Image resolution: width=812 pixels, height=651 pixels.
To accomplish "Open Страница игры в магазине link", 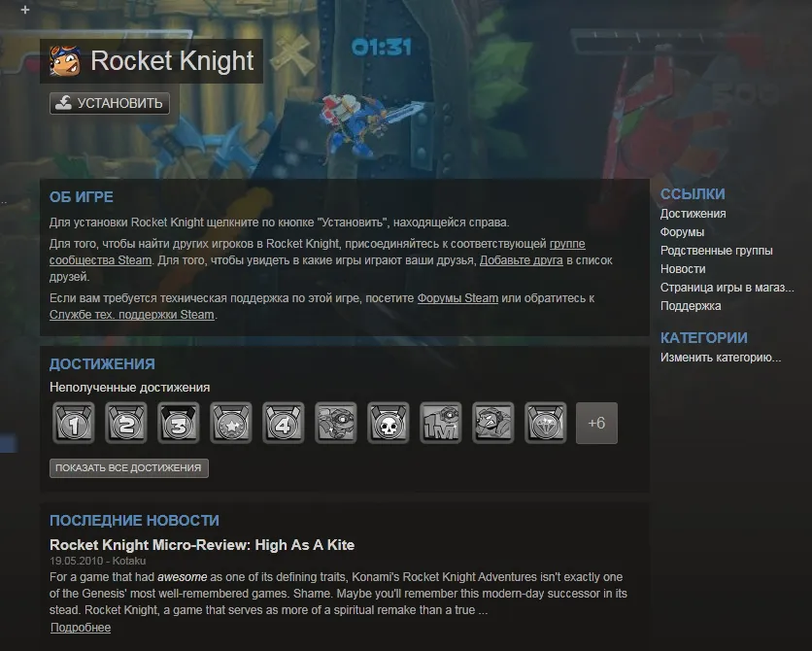I will pyautogui.click(x=727, y=288).
